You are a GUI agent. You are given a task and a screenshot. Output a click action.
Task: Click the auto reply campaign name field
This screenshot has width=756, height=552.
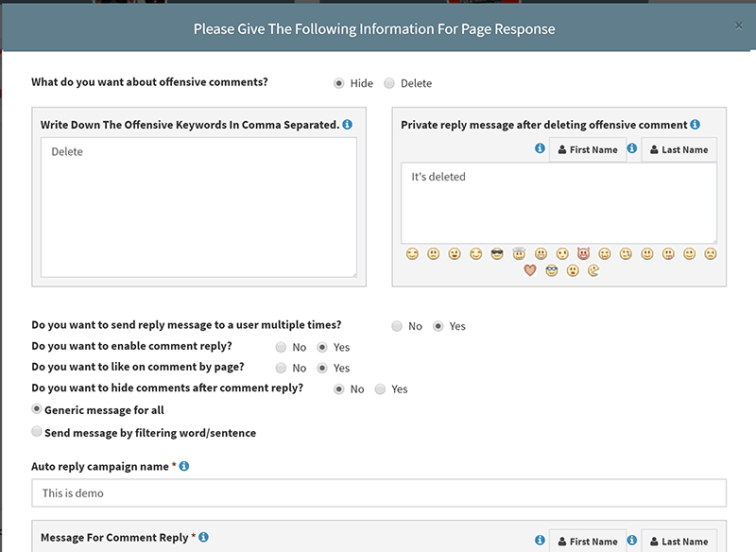[379, 492]
